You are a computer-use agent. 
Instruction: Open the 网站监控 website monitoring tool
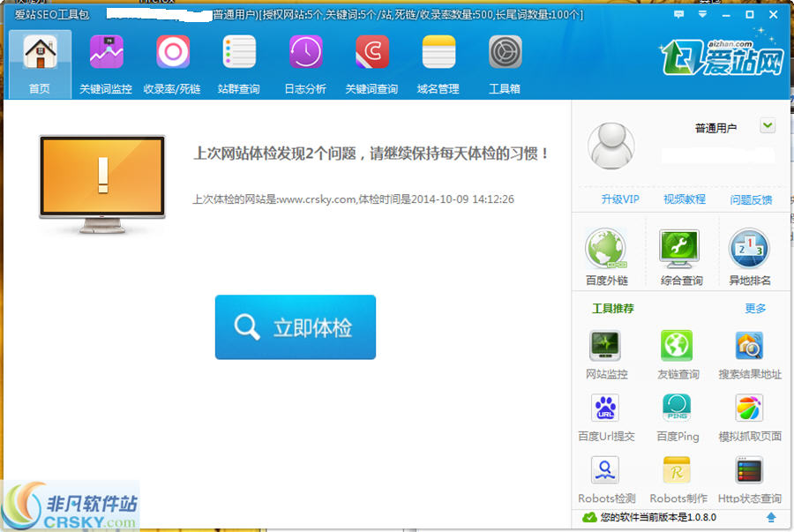(606, 351)
